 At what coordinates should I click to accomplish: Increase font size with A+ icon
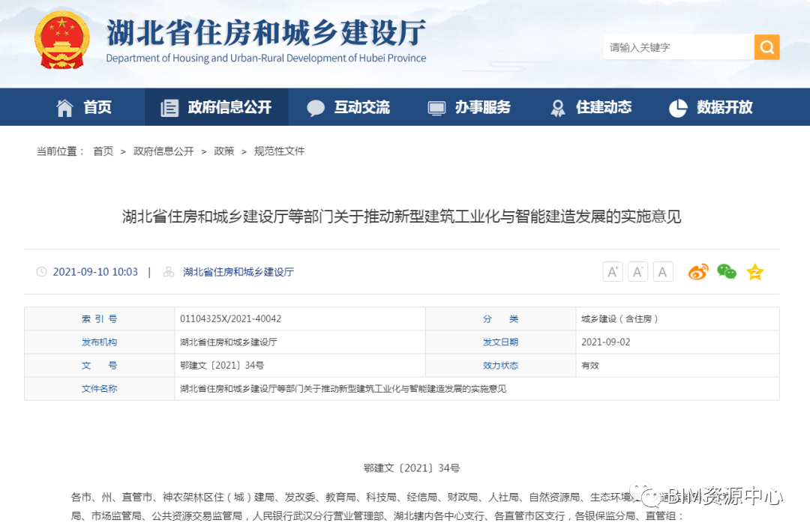pos(613,272)
